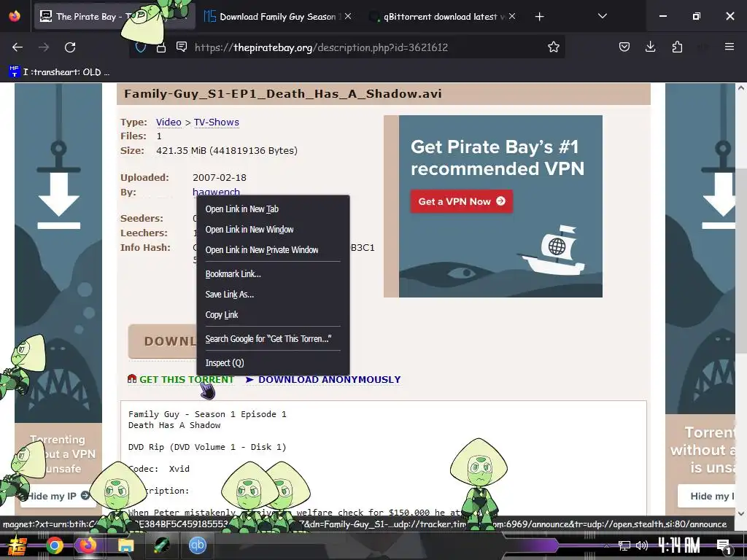747x560 pixels.
Task: Switch to Download Family Guy Season tab
Action: pyautogui.click(x=278, y=17)
